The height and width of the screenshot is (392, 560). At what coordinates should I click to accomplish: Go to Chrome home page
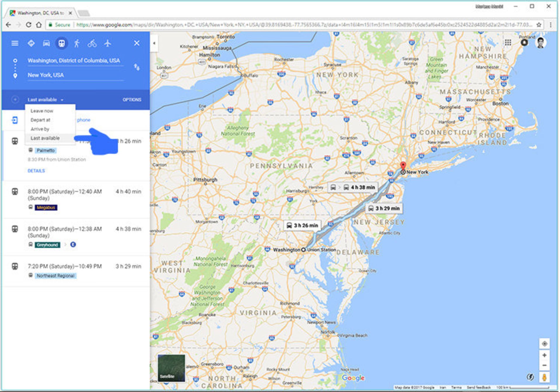point(38,25)
